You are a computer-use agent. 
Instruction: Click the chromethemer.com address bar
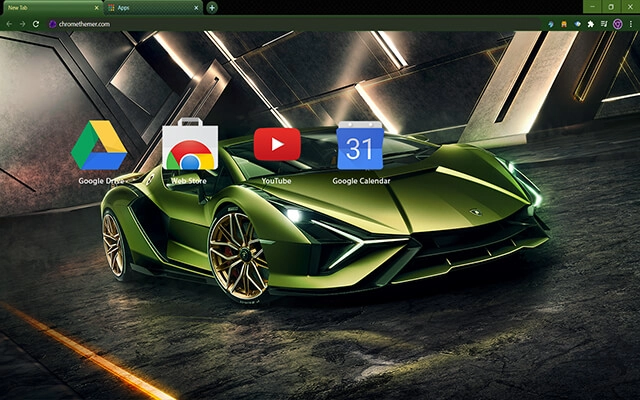point(294,24)
